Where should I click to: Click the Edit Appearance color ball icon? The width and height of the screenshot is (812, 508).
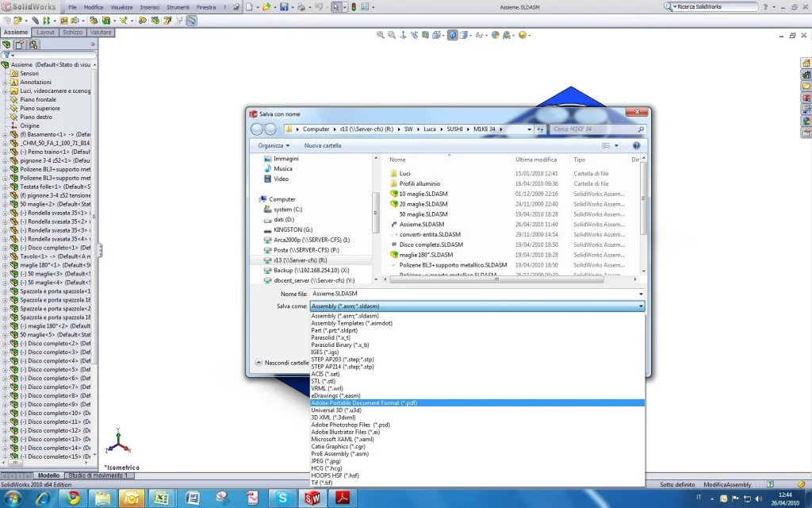point(496,35)
